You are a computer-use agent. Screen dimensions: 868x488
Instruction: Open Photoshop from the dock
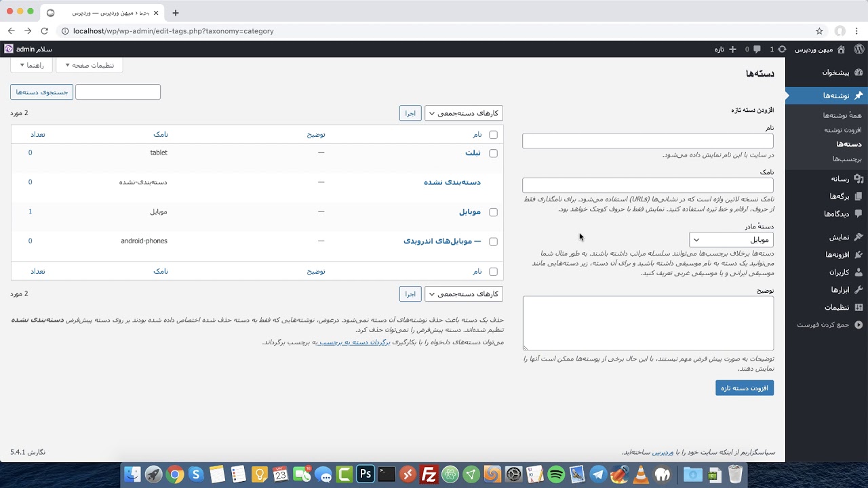pos(366,474)
